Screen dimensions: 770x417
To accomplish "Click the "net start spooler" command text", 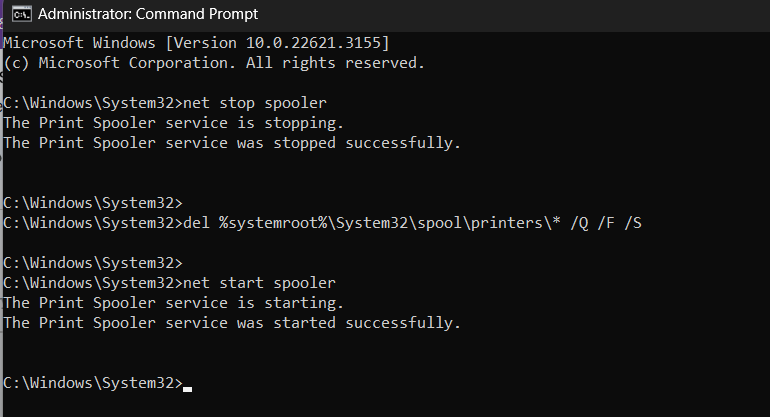I will [x=259, y=283].
